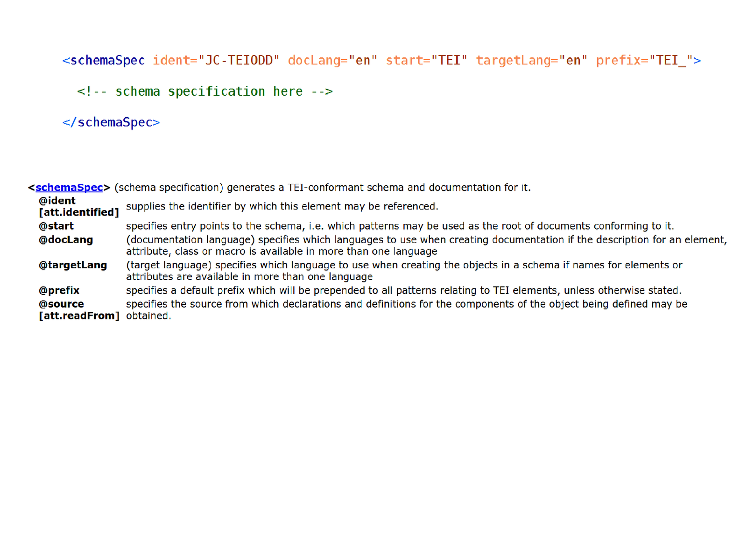747x560 pixels.
Task: Click the @targetLang attribute label
Action: coord(73,265)
